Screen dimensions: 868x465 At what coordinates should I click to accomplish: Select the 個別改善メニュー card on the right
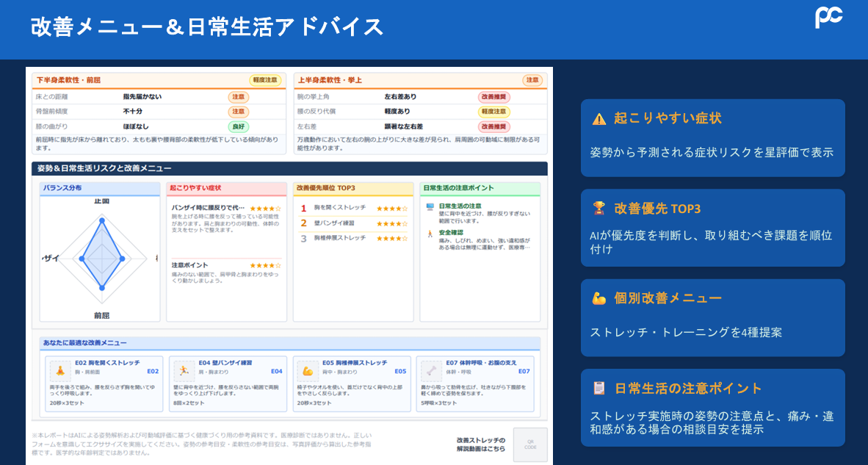[x=713, y=318]
